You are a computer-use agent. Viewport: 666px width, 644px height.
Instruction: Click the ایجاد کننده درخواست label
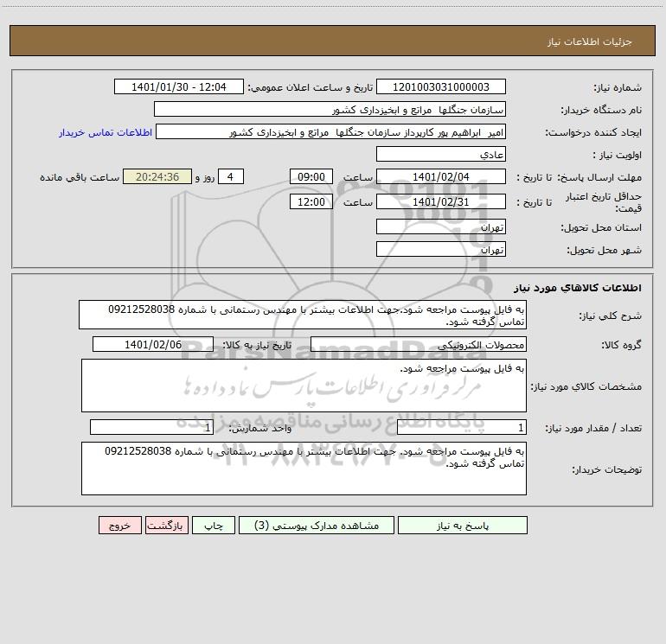tap(593, 132)
